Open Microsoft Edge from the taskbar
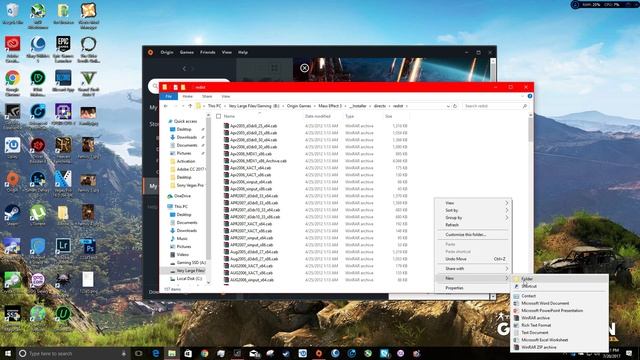The height and width of the screenshot is (360, 640). pos(156,353)
